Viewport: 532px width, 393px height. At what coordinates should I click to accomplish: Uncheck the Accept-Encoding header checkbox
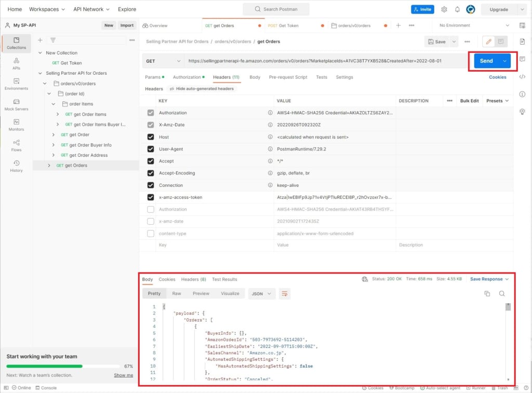point(151,173)
